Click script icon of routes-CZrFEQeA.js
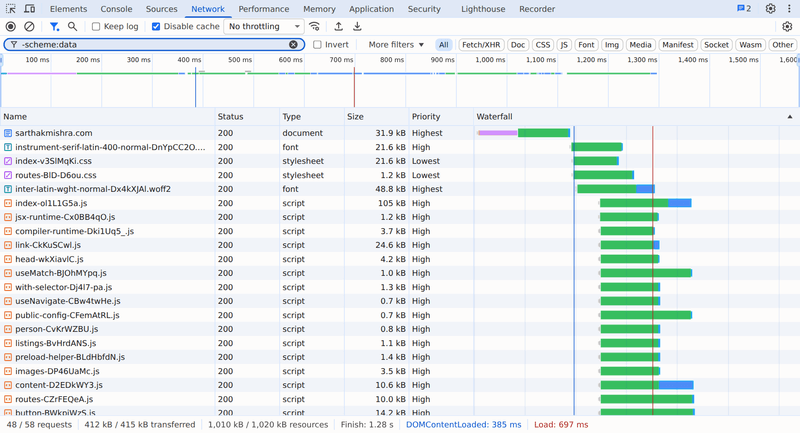The image size is (800, 433). coord(8,399)
